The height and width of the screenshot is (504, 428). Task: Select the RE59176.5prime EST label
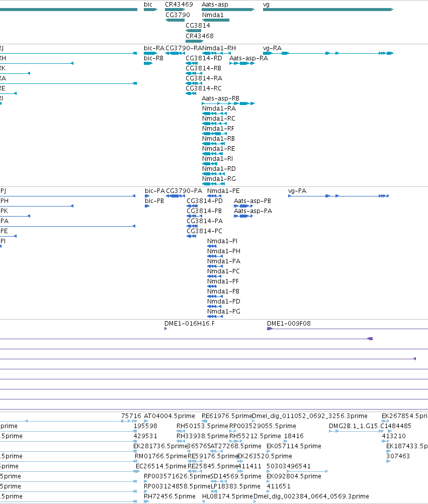tap(213, 456)
